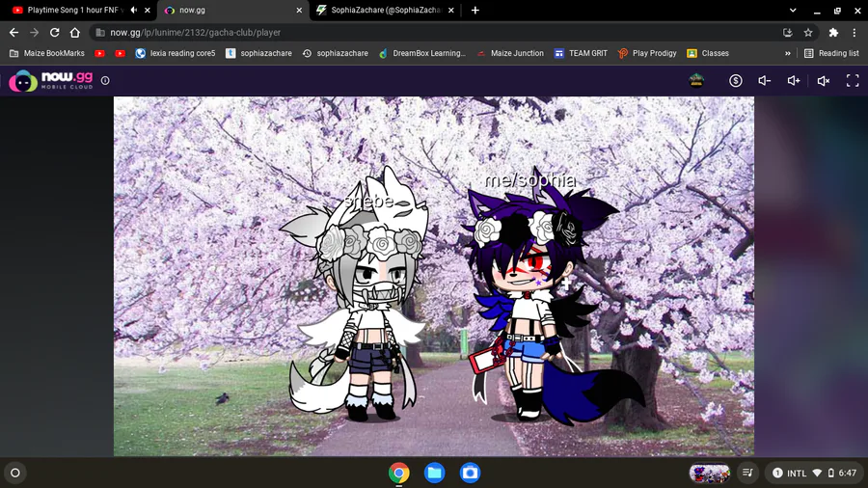Enter fullscreen mode in now.gg
The height and width of the screenshot is (488, 868).
click(x=853, y=81)
